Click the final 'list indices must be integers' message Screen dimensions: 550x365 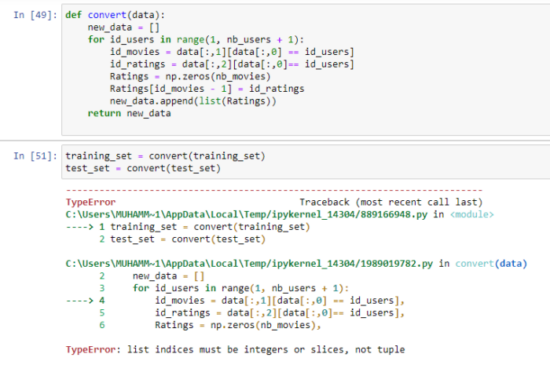point(266,350)
